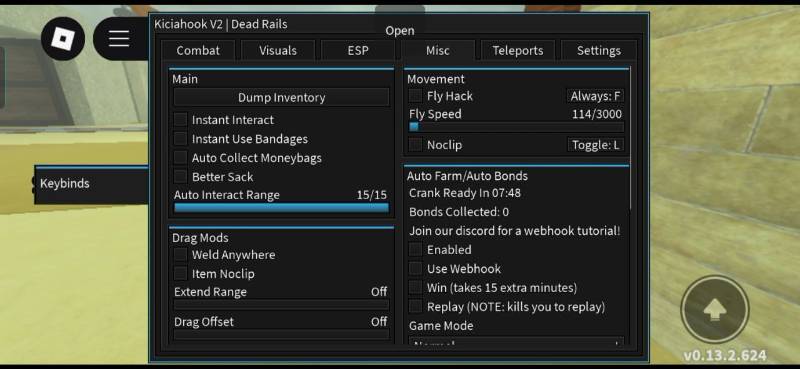Toggle Weld Anywhere checkbox
Screen dimensions: 800x369
180,255
